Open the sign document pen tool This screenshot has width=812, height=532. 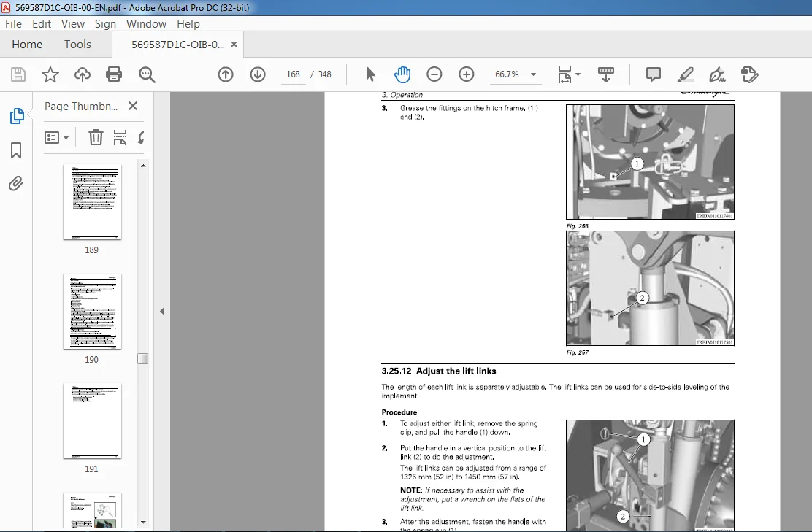tap(717, 74)
